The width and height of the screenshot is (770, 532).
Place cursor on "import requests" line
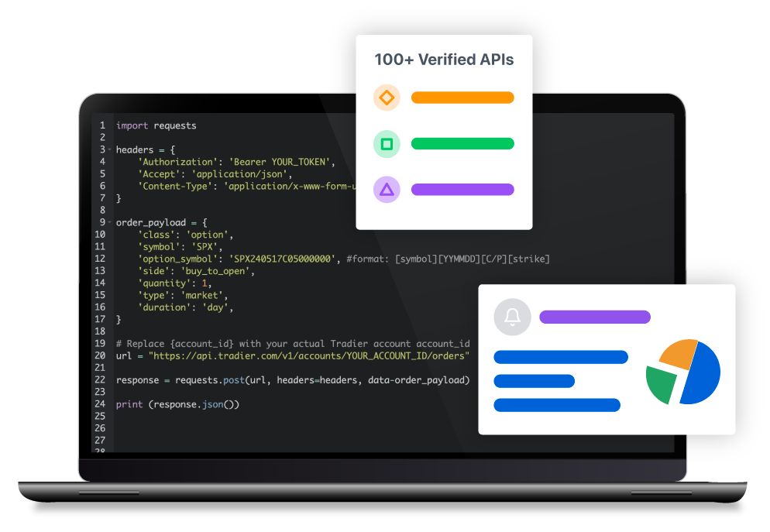[156, 125]
